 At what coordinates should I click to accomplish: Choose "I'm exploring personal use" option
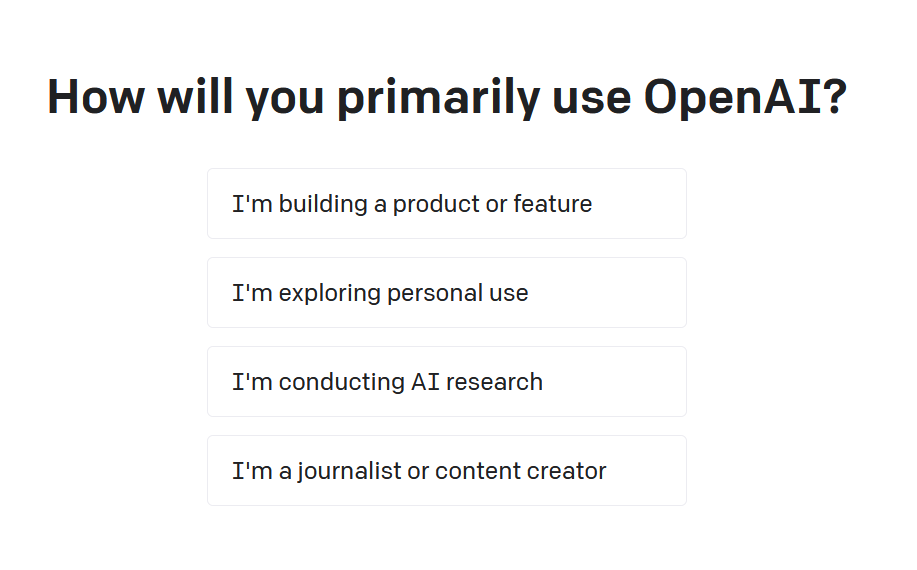coord(447,292)
